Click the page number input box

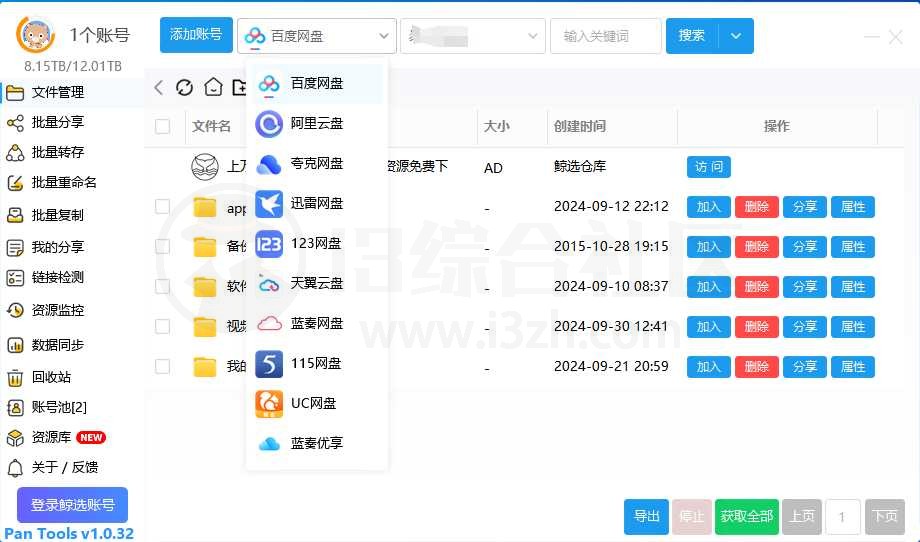843,517
